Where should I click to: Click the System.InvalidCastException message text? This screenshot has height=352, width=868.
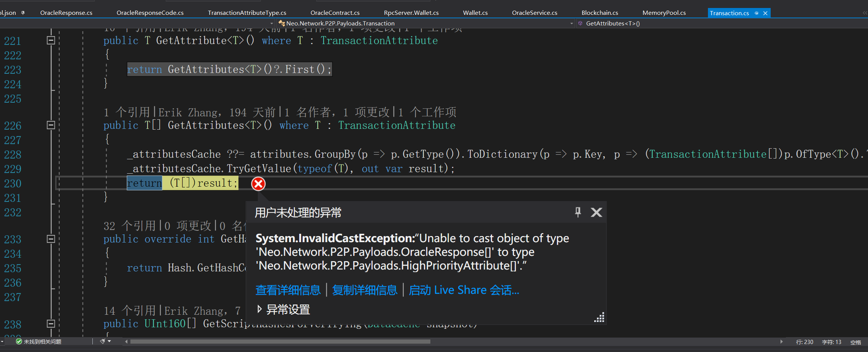pos(412,252)
